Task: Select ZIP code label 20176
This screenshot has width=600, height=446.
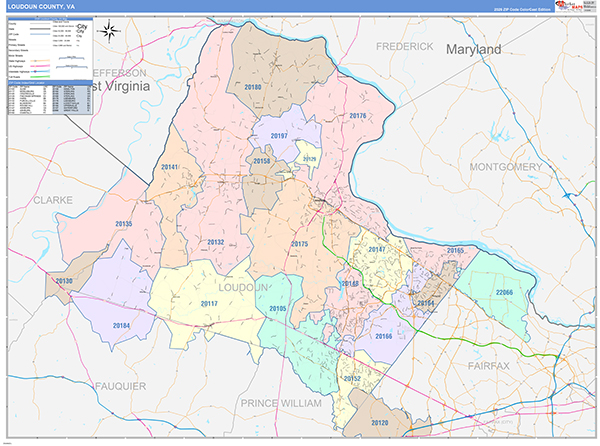Action: [358, 116]
